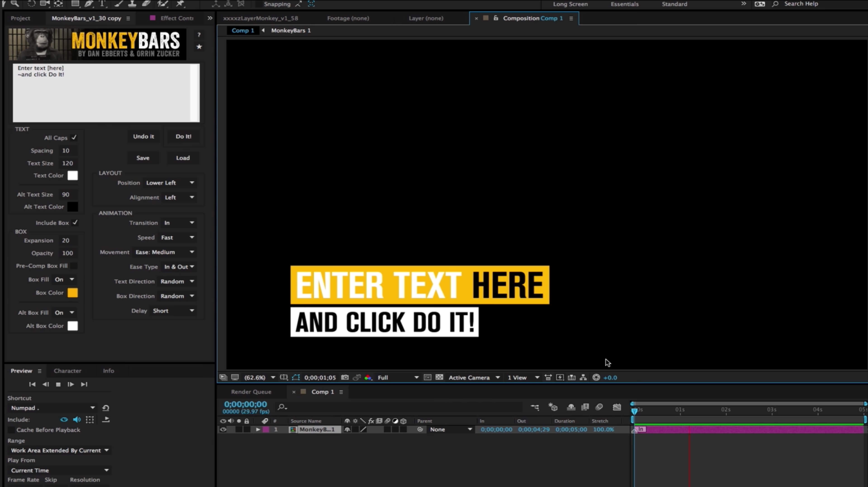The width and height of the screenshot is (868, 487).
Task: Select the Pen tool in toolbar
Action: (x=89, y=4)
